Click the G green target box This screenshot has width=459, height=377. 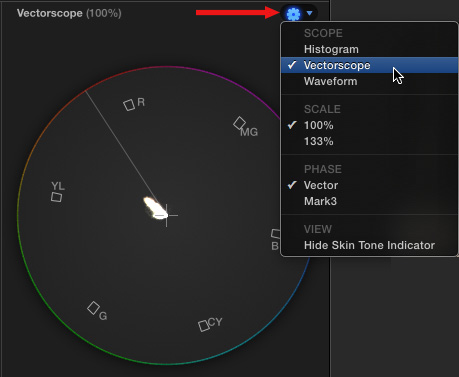click(x=93, y=308)
